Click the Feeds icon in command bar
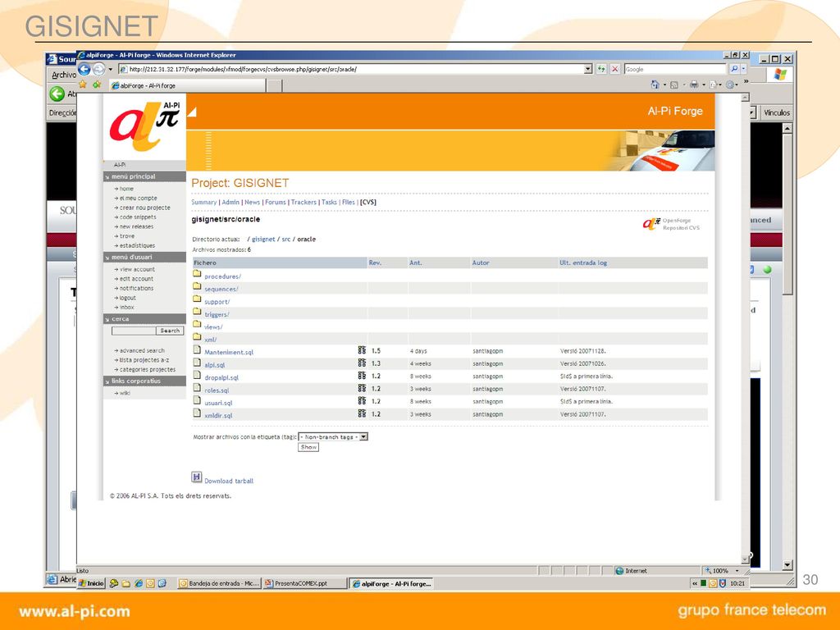840x630 pixels. 674,84
